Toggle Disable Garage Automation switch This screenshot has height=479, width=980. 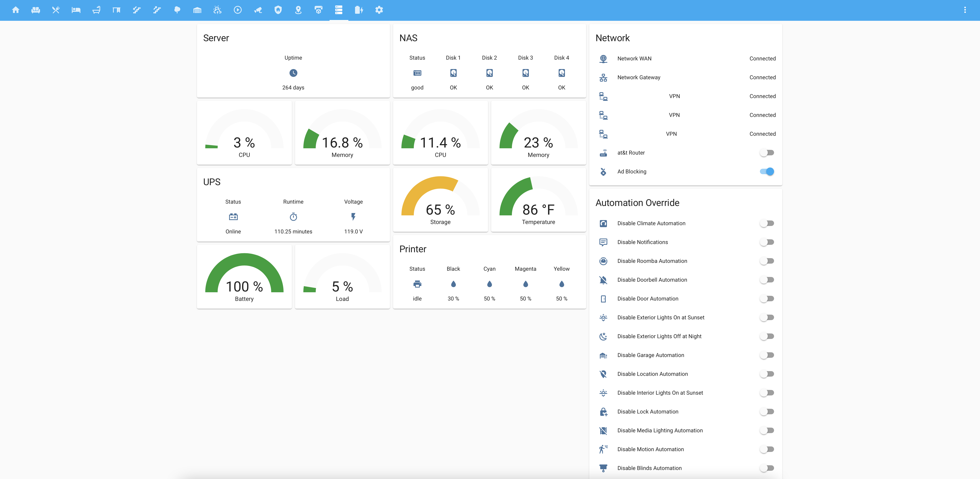pos(767,355)
